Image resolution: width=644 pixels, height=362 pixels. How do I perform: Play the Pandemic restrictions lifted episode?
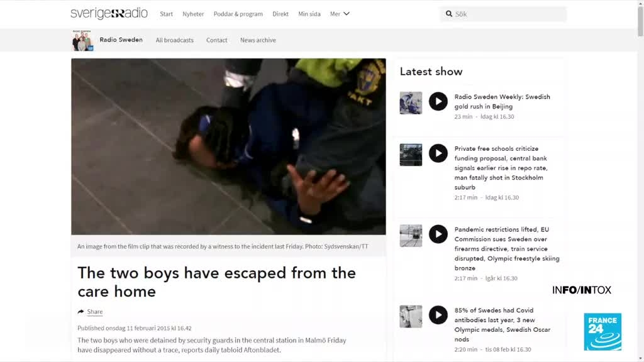pyautogui.click(x=438, y=234)
